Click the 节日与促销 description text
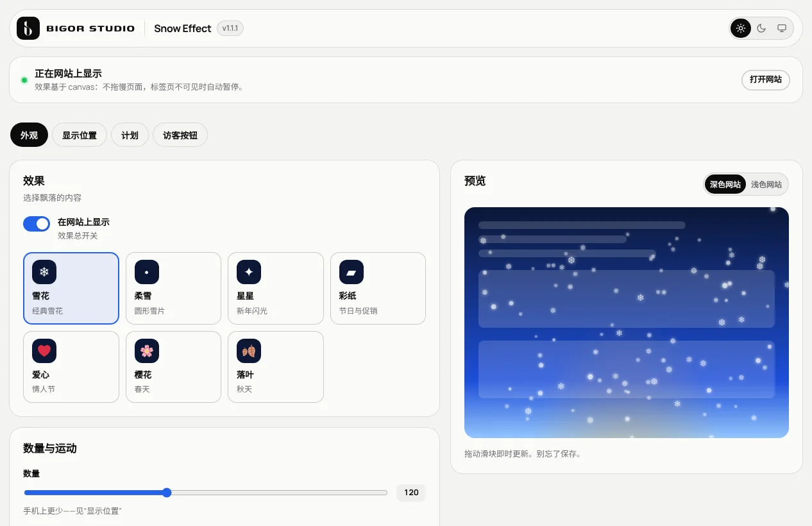Viewport: 812px width, 526px height. click(359, 310)
